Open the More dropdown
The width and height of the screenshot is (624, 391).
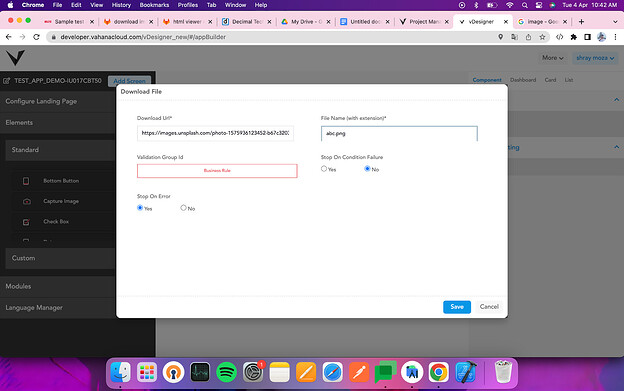[553, 58]
